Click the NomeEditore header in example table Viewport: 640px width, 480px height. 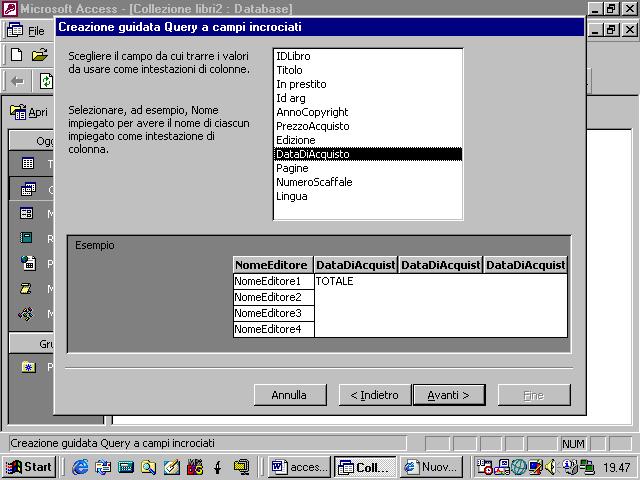click(273, 265)
